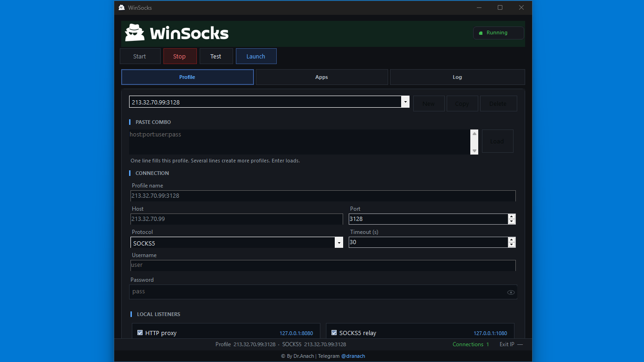Click the PASTE COMBO section heading
644x362 pixels.
pyautogui.click(x=153, y=122)
